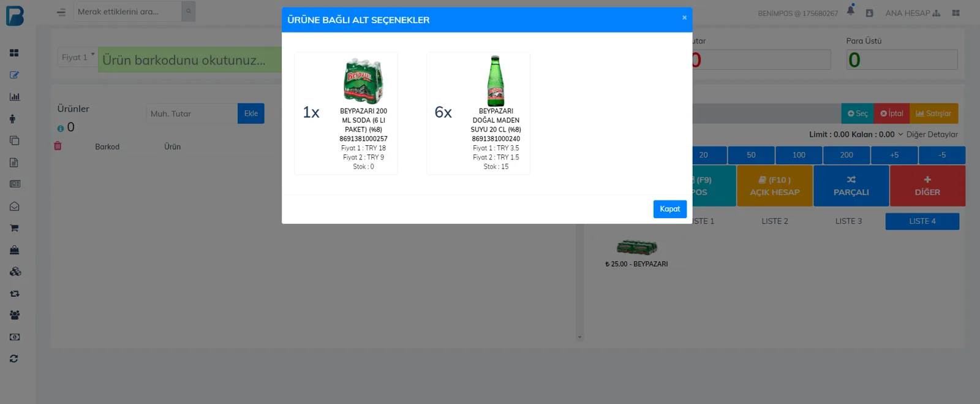The width and height of the screenshot is (980, 404).
Task: Click the newspaper icon in sidebar
Action: [x=15, y=184]
